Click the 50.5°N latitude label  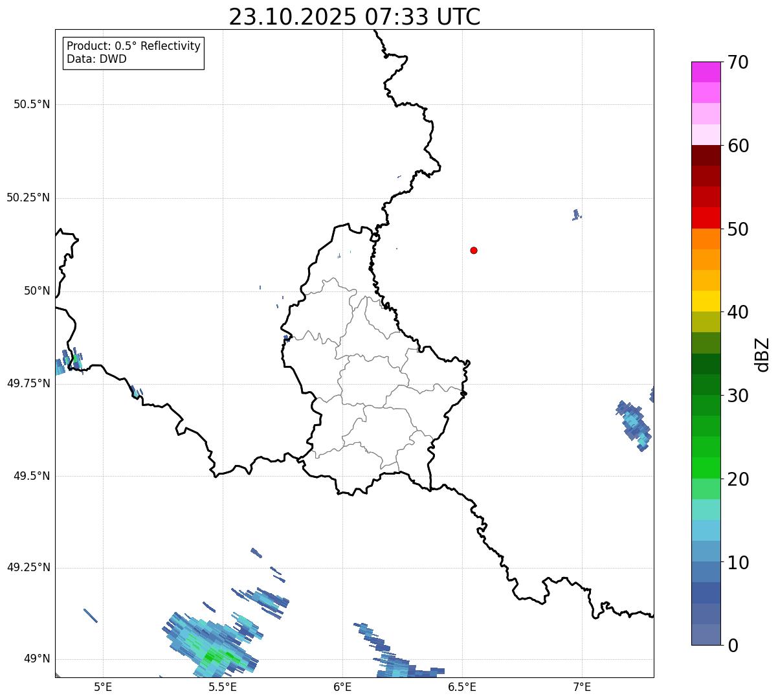[x=32, y=104]
